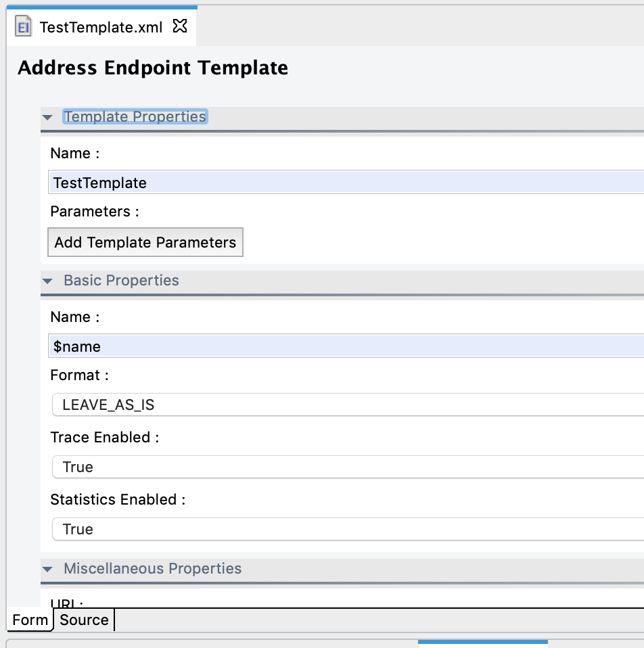Collapse the Template Properties section arrow
The height and width of the screenshot is (648, 644).
[47, 118]
